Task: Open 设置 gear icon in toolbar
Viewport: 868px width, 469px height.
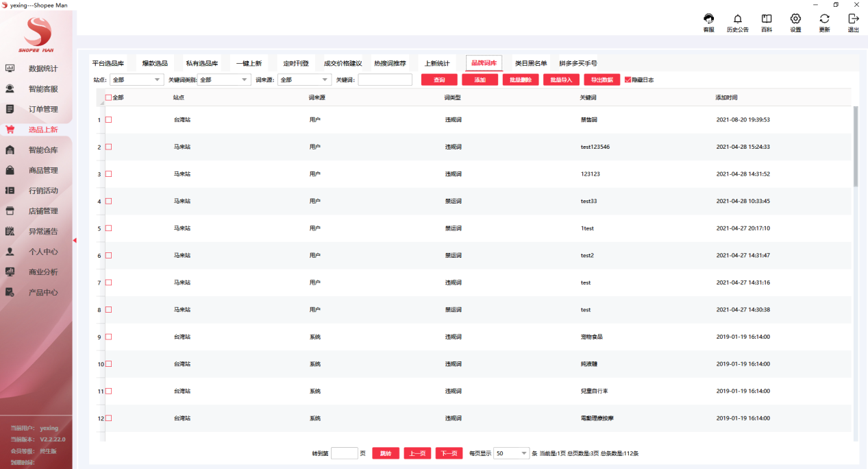Action: [795, 19]
